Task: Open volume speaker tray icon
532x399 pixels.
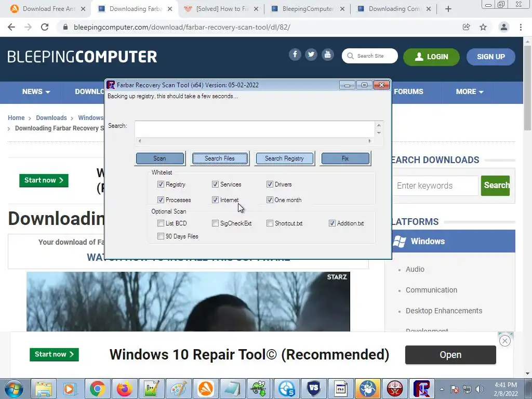Action: click(x=480, y=389)
